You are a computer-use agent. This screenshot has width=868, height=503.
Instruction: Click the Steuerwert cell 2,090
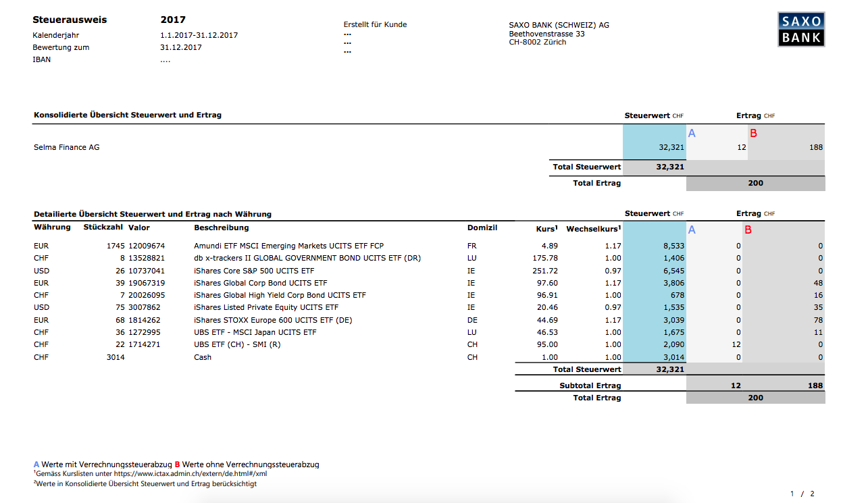[x=673, y=344]
